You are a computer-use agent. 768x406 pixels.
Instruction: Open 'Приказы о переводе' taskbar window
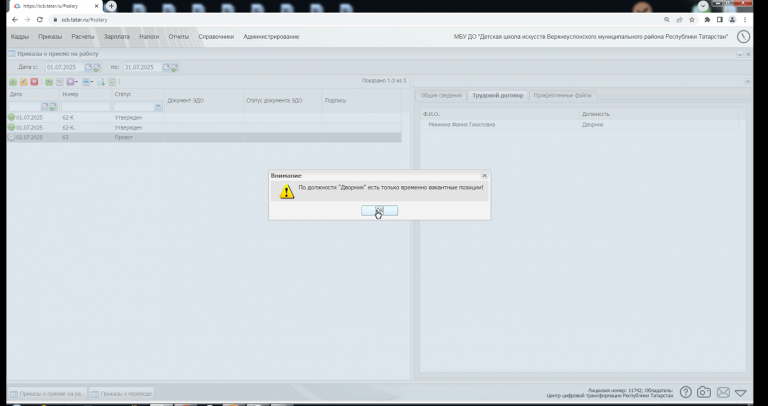(121, 394)
